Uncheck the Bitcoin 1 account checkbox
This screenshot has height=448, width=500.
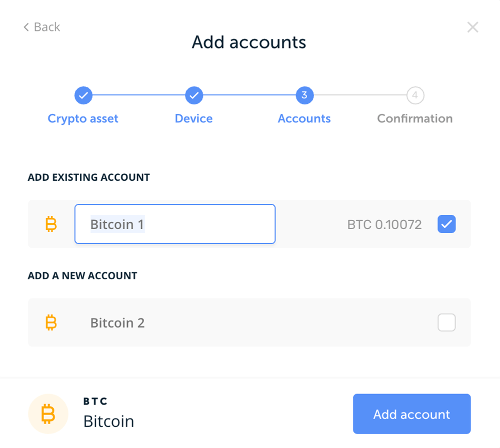[x=446, y=224]
